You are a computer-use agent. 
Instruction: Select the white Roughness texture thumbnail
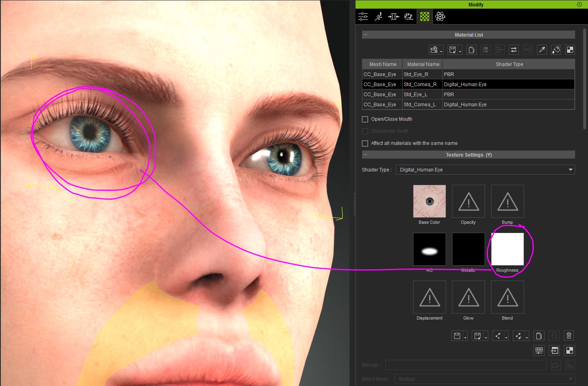[x=508, y=249]
